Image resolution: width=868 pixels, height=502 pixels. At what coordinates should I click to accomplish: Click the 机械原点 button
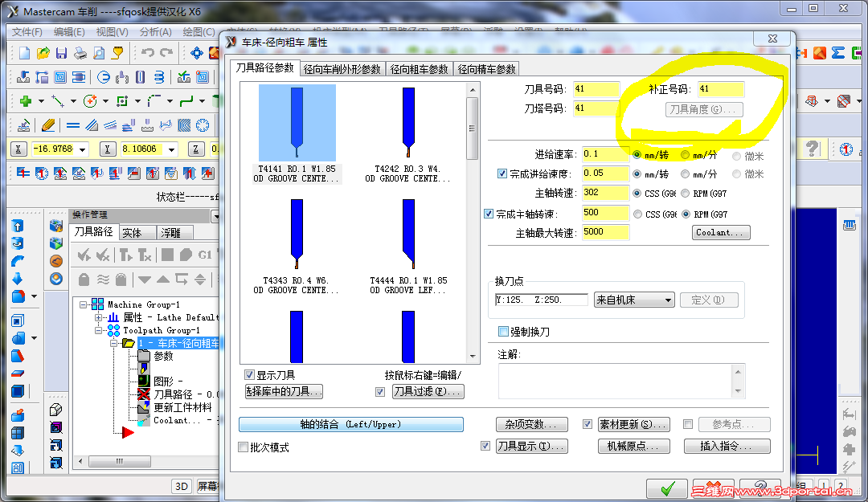coord(634,446)
